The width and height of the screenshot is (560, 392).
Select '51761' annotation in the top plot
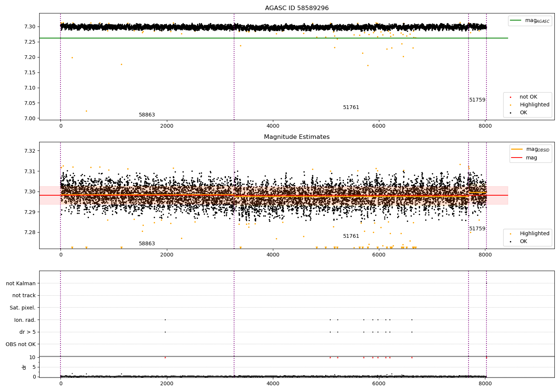(x=351, y=108)
